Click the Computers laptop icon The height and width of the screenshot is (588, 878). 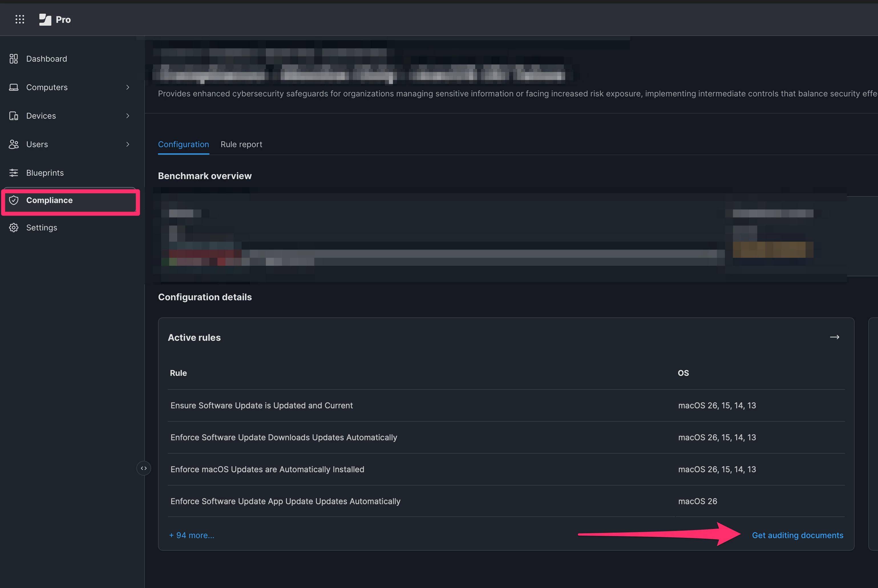tap(14, 87)
